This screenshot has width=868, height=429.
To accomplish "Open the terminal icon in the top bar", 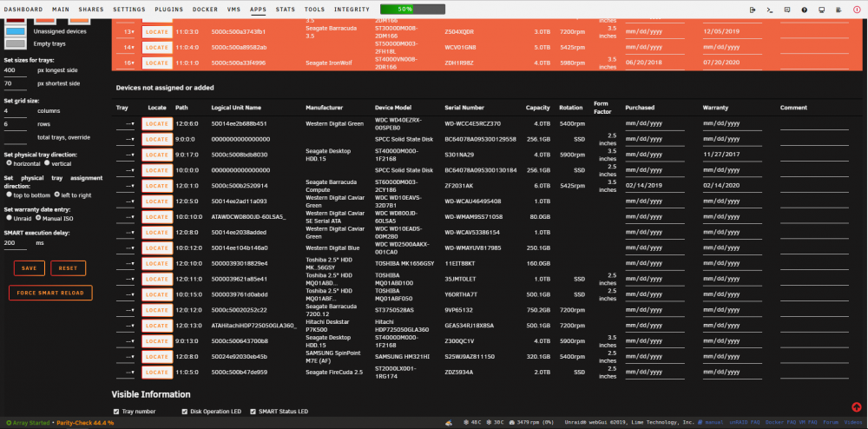I will click(769, 10).
